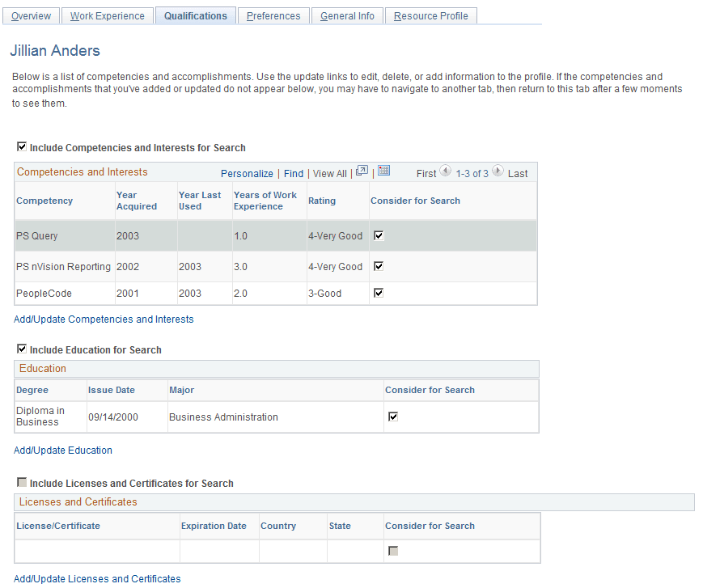Enable Include Licenses and Certificates for Search
Viewport: 703px width, 588px height.
pos(22,483)
